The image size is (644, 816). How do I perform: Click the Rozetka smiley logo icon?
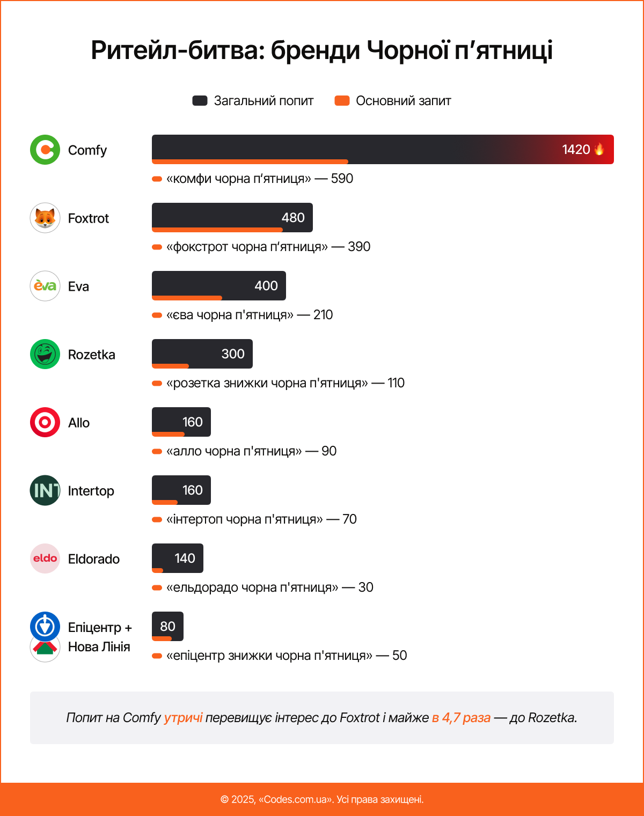[x=45, y=354]
